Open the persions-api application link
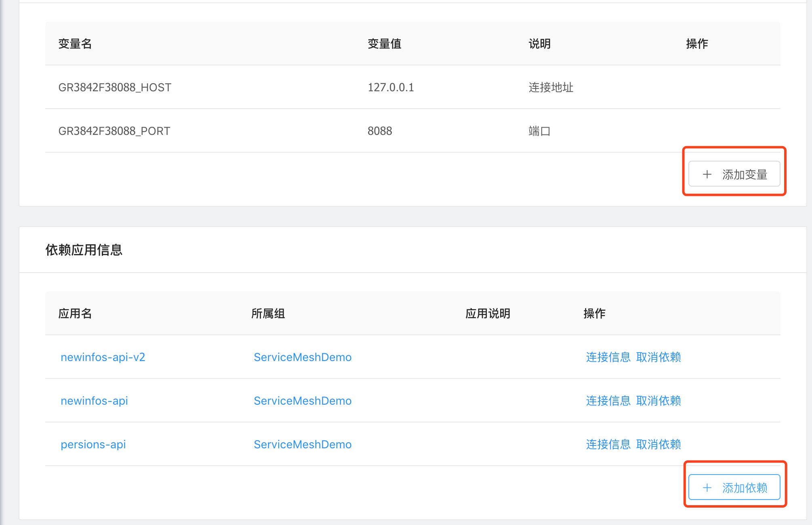Image resolution: width=812 pixels, height=525 pixels. [93, 444]
